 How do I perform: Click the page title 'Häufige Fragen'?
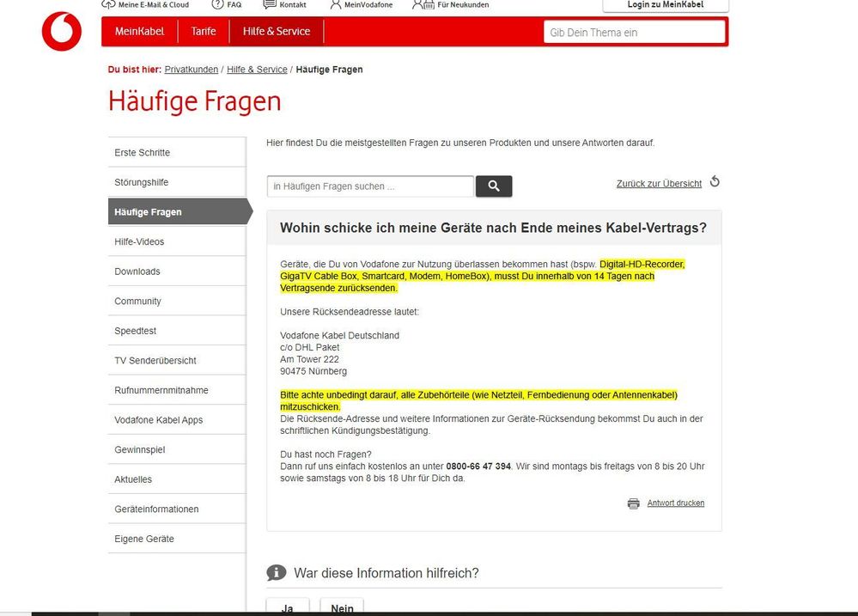195,101
